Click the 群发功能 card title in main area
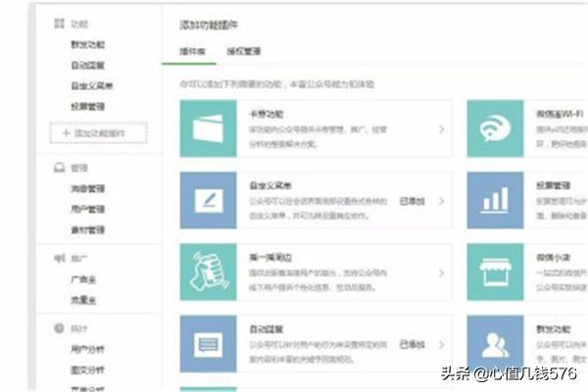 tap(553, 329)
